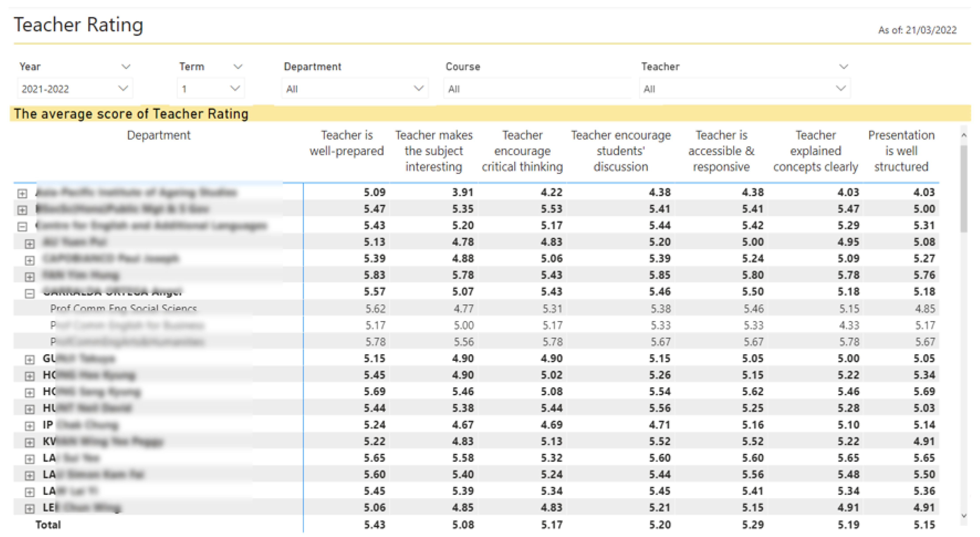
Task: Click chevron next to Term slicer header
Action: (x=238, y=67)
